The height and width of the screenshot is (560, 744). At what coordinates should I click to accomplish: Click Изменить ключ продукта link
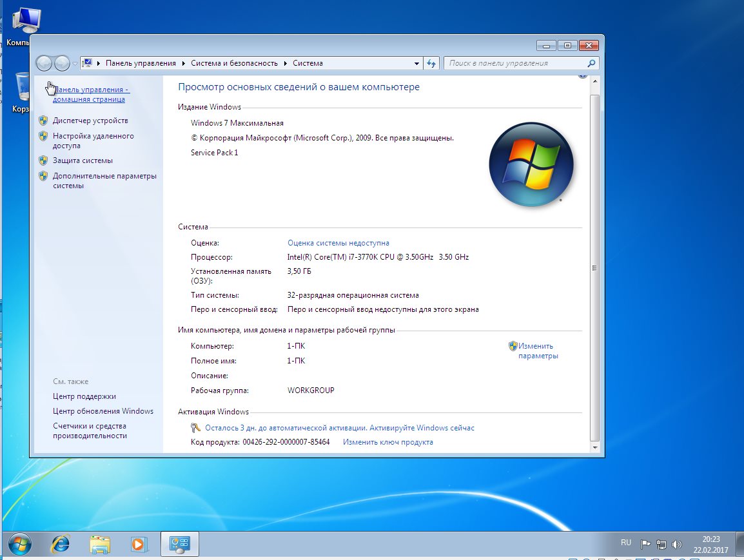pos(387,442)
